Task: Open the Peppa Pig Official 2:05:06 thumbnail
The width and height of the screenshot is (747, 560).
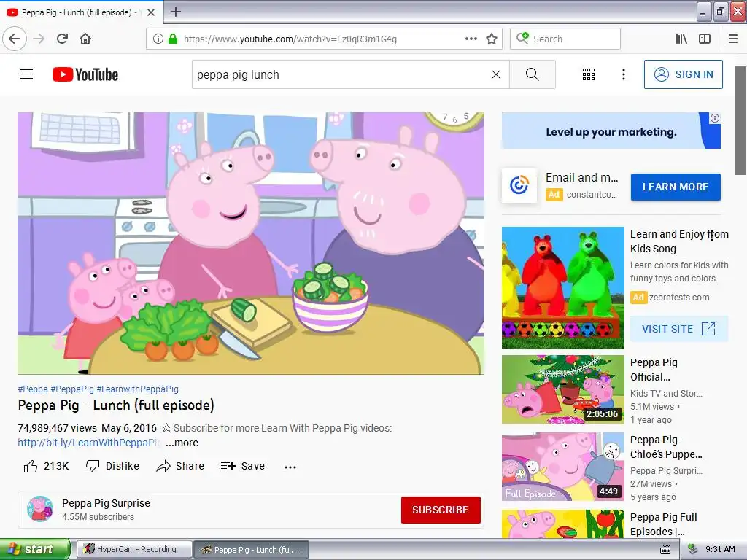Action: click(562, 389)
